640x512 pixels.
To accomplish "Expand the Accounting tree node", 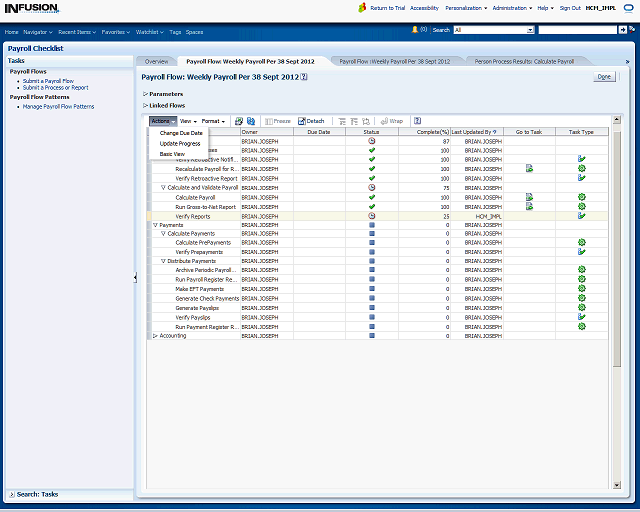I will tap(155, 336).
